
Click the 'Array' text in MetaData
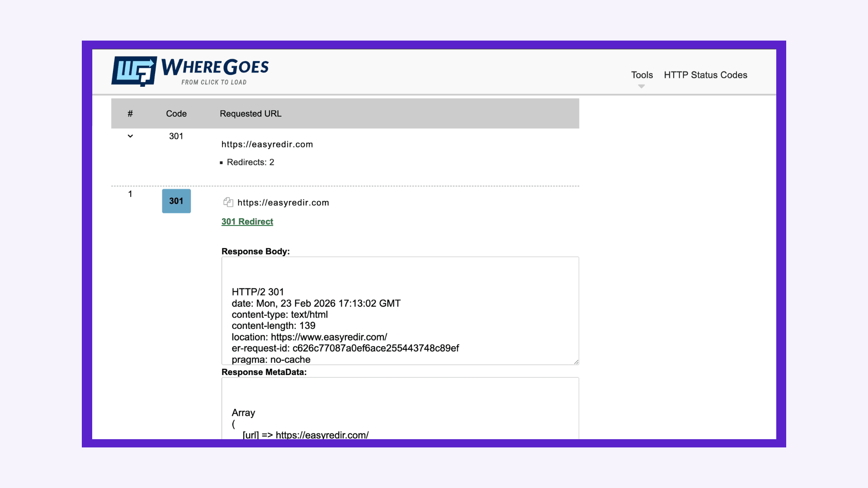243,413
